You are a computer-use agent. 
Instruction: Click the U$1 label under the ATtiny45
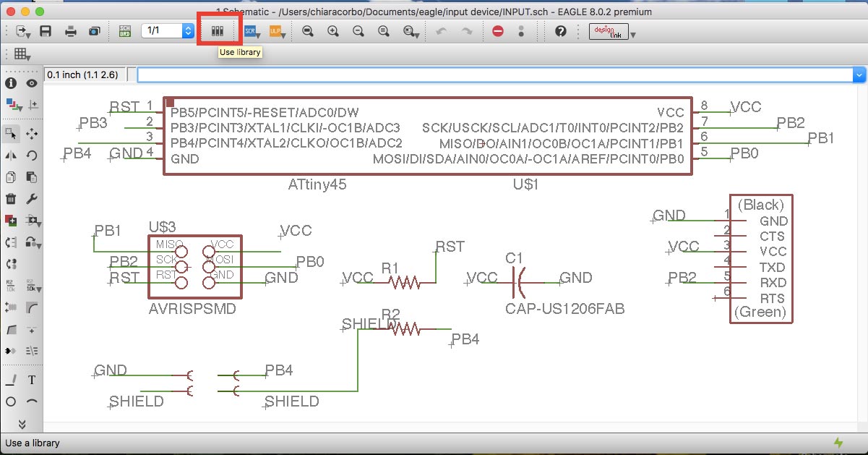(x=526, y=184)
